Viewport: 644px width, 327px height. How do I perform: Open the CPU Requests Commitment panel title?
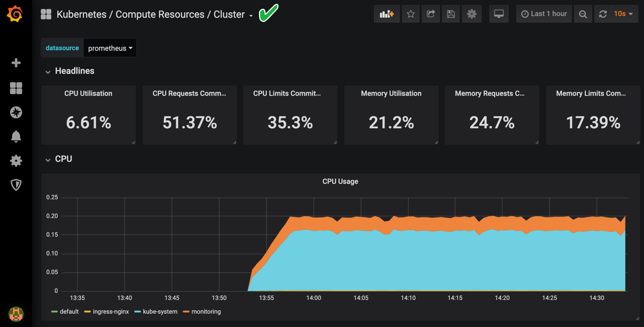click(x=189, y=94)
